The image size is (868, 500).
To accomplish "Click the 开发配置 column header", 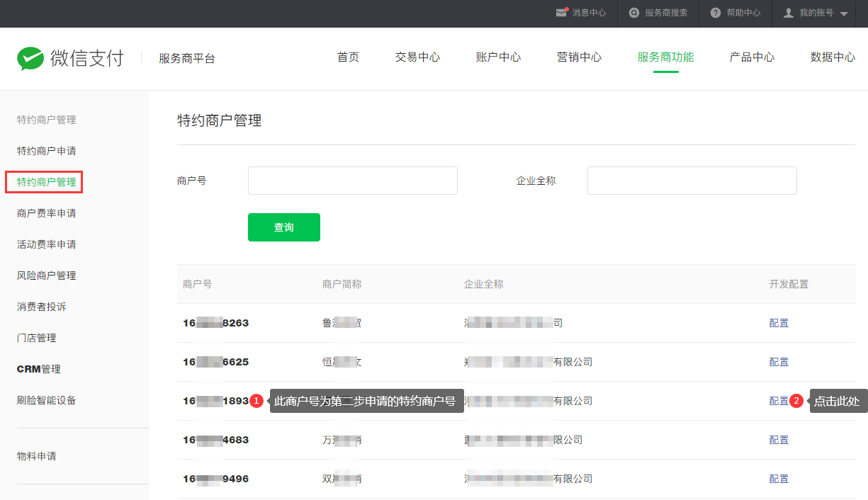I will (x=789, y=284).
